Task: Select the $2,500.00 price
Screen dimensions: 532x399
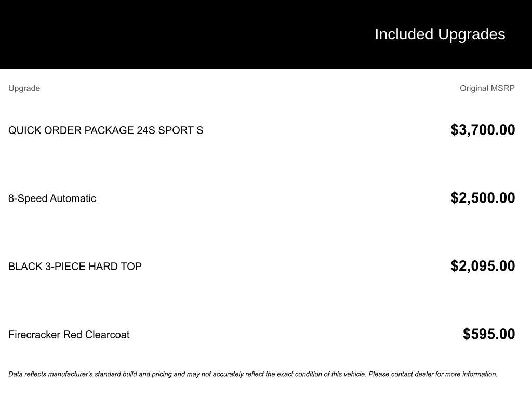Action: click(483, 198)
